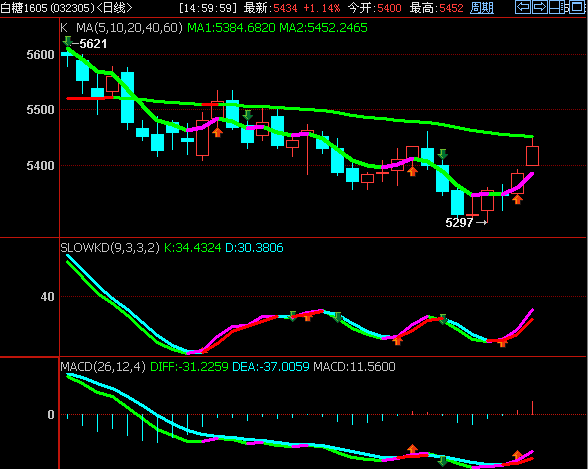
Task: Click the left arrow navigation icon
Action: (x=523, y=7)
